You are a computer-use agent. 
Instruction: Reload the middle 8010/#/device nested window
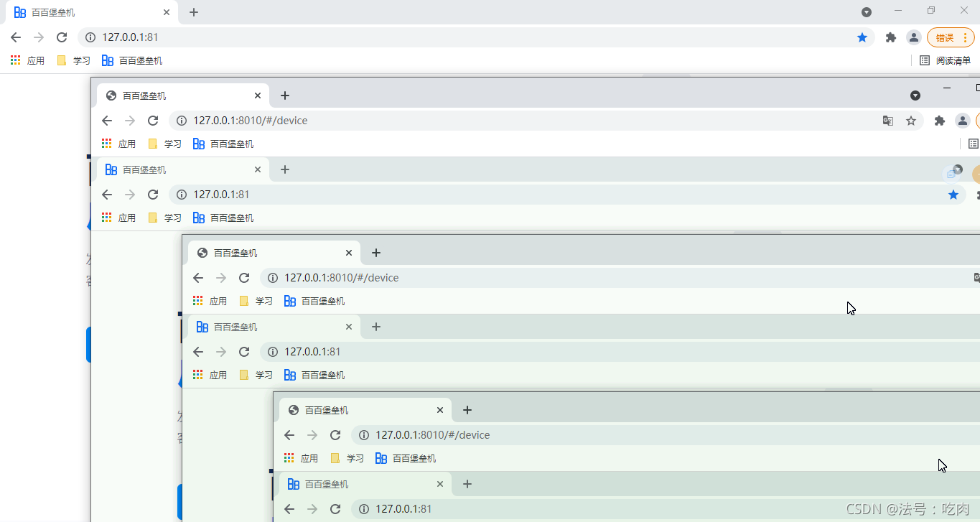pyautogui.click(x=244, y=278)
